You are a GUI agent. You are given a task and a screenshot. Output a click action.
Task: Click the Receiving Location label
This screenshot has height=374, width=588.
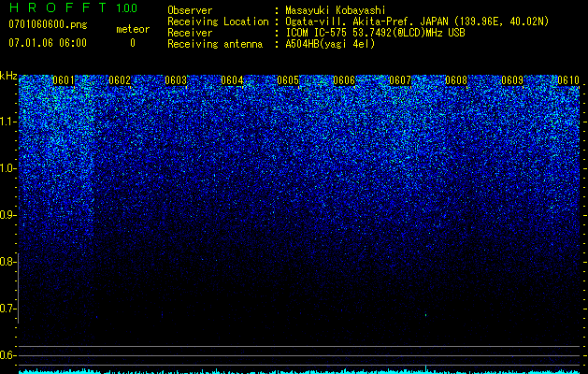click(218, 22)
